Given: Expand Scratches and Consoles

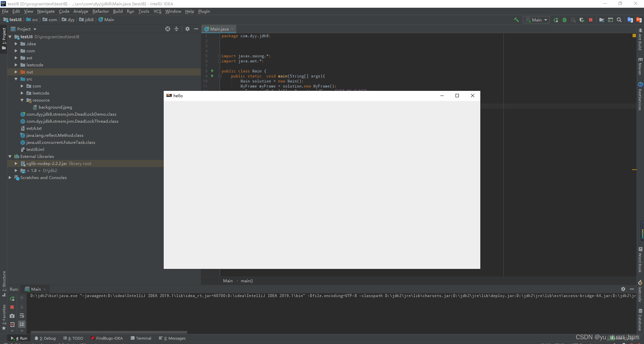Looking at the screenshot, I should pos(10,178).
